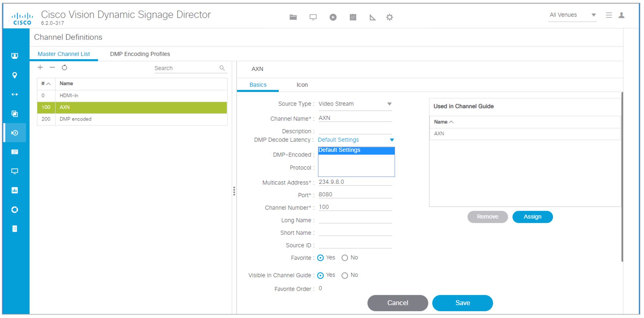Open the document sheet icon at the bottom of the sidebar
The height and width of the screenshot is (318, 644).
pos(15,229)
